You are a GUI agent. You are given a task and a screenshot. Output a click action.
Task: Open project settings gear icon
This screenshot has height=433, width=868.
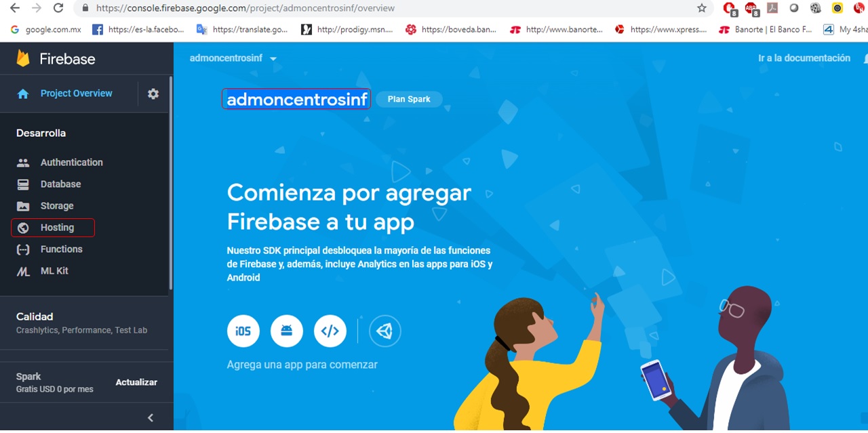point(153,94)
